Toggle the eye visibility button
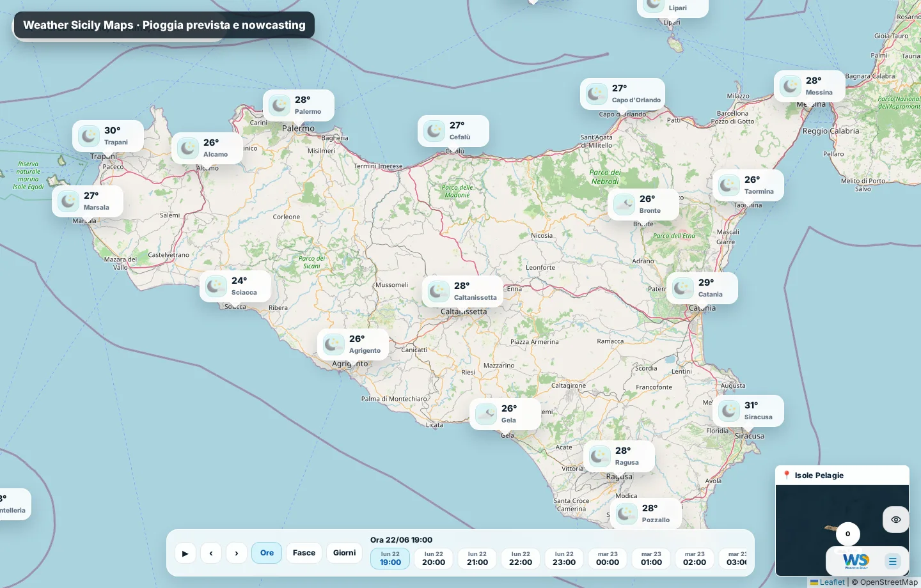This screenshot has height=588, width=921. 896,520
